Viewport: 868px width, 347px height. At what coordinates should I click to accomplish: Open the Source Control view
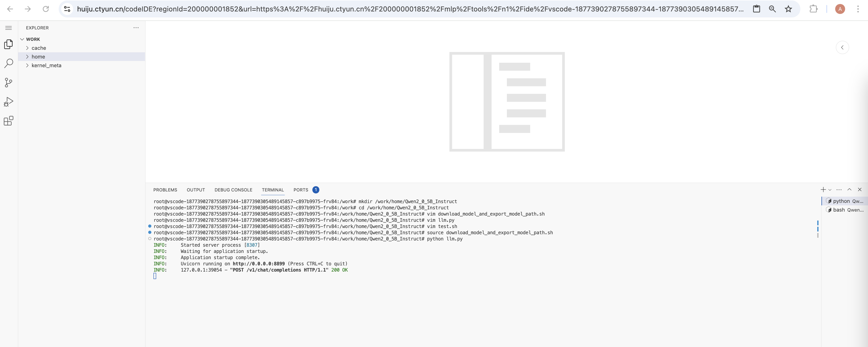click(x=9, y=83)
